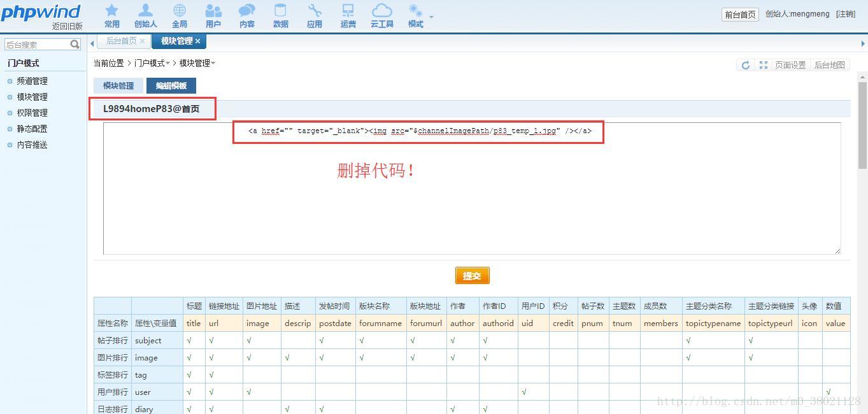Open the 运营 operations icon
This screenshot has width=868, height=414.
[348, 15]
